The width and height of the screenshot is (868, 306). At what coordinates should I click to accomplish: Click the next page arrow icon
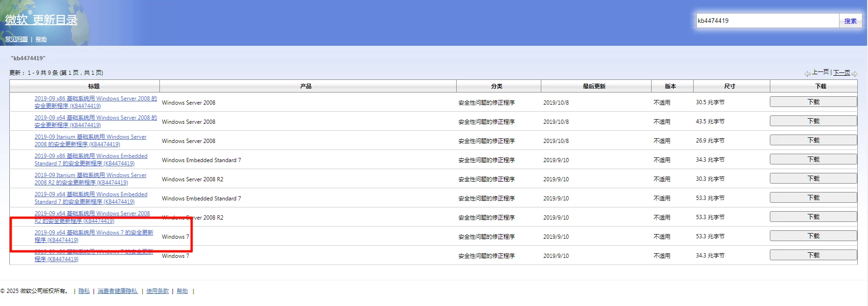click(x=854, y=74)
